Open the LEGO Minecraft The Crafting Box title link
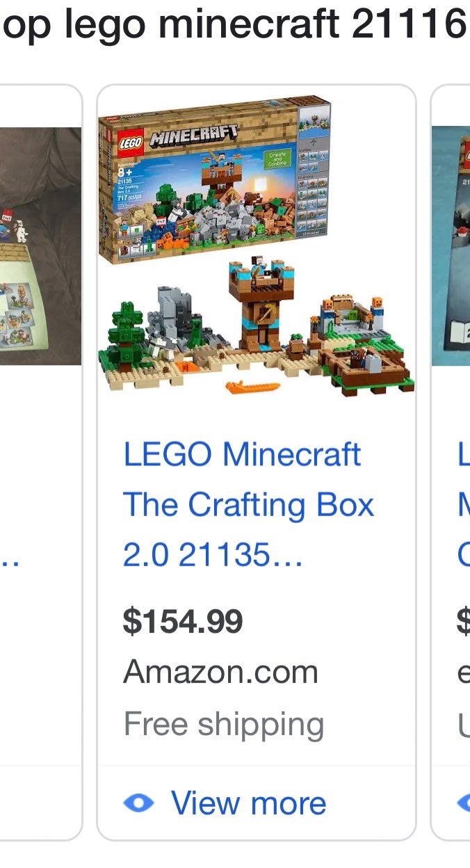 click(249, 504)
